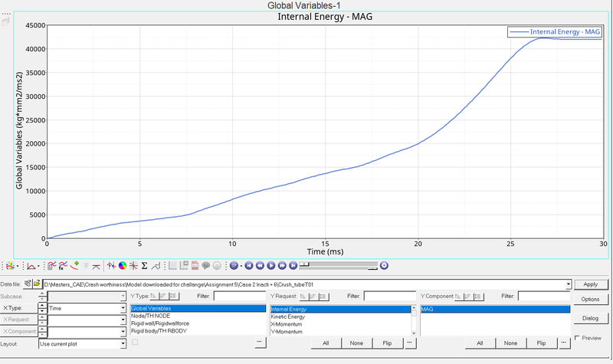Select Rigid wall/Rigidwallforce in Y Type list
The image size is (613, 364).
(x=162, y=323)
